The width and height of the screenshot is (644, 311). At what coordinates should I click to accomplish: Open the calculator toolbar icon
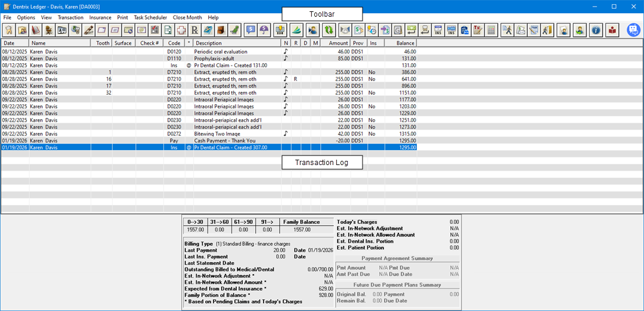[491, 30]
